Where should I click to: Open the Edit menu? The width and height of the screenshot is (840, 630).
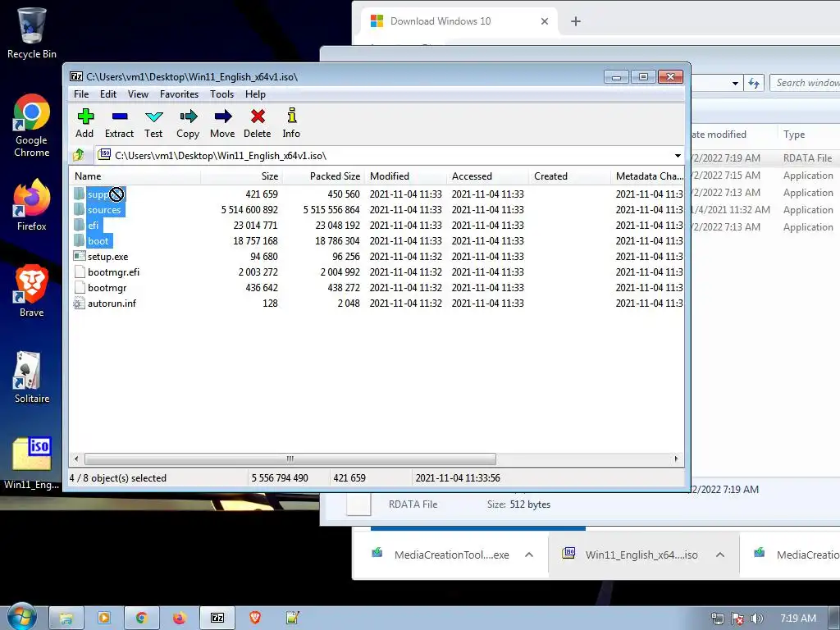pyautogui.click(x=108, y=94)
